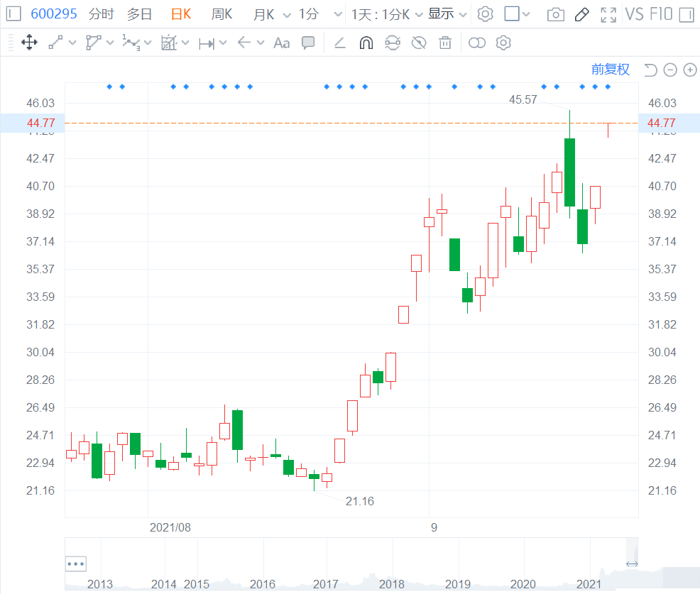Open F10 company info
Viewport: 700px width, 594px height.
click(x=661, y=14)
